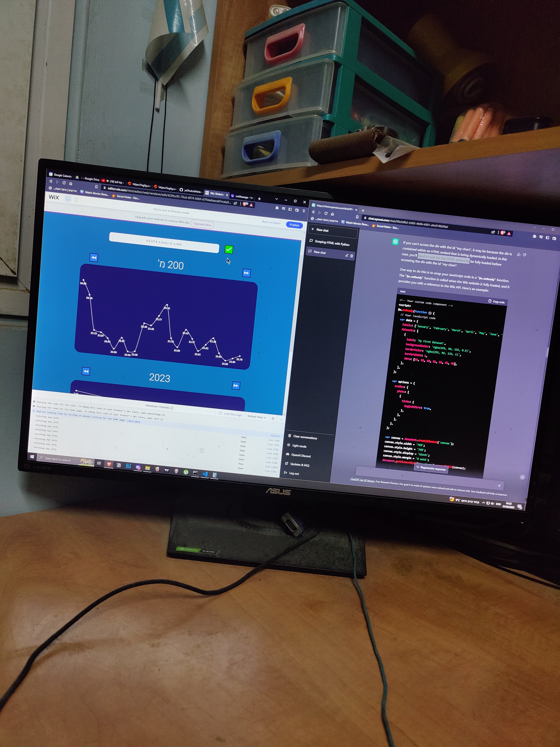Click the Regenerate response button in ChatGPT
Viewport: 560px width, 747px height.
[x=432, y=468]
